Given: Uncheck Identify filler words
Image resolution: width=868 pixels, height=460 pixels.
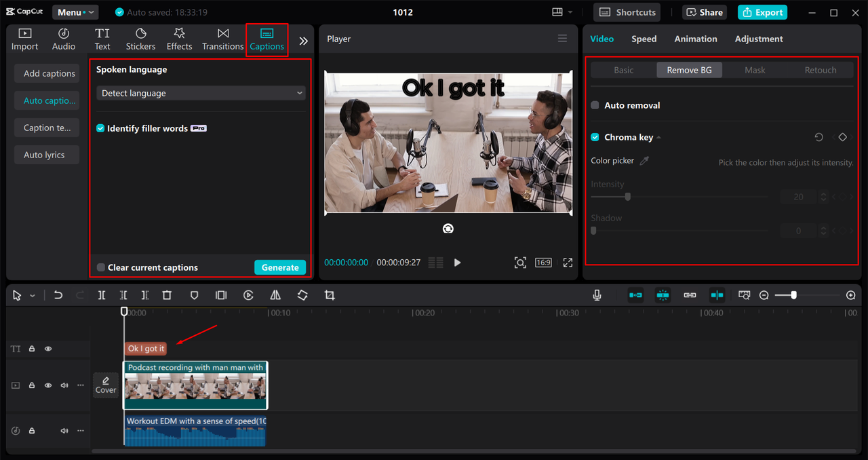Looking at the screenshot, I should tap(100, 128).
